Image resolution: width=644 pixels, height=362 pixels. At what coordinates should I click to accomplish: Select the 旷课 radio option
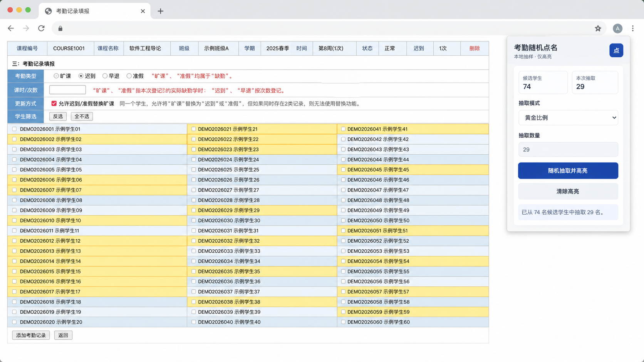(x=56, y=76)
